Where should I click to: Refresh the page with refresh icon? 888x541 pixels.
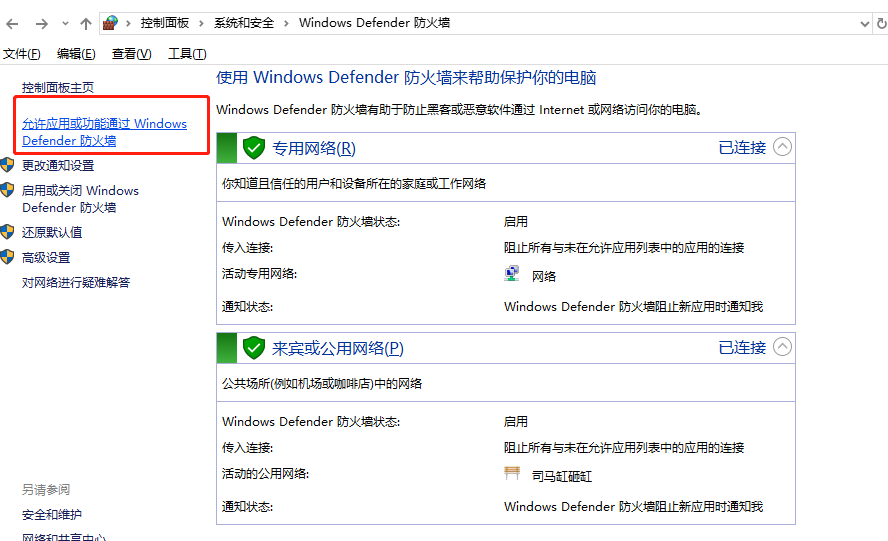pyautogui.click(x=881, y=24)
